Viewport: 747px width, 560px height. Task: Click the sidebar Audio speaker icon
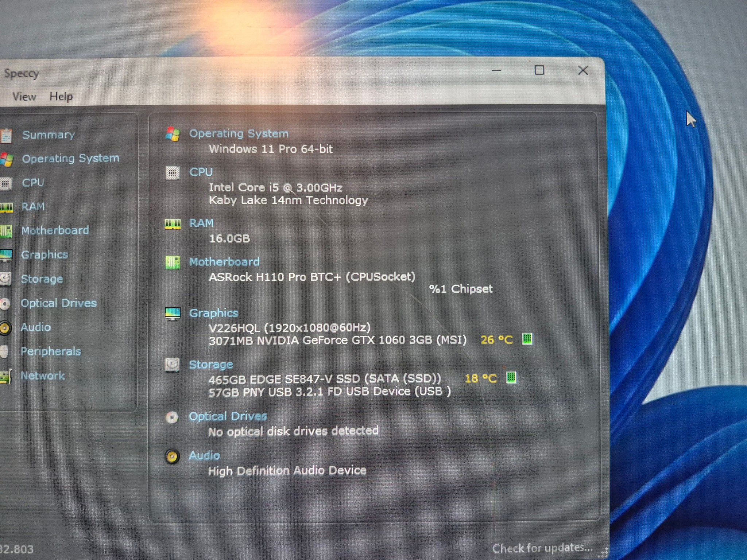pos(5,328)
